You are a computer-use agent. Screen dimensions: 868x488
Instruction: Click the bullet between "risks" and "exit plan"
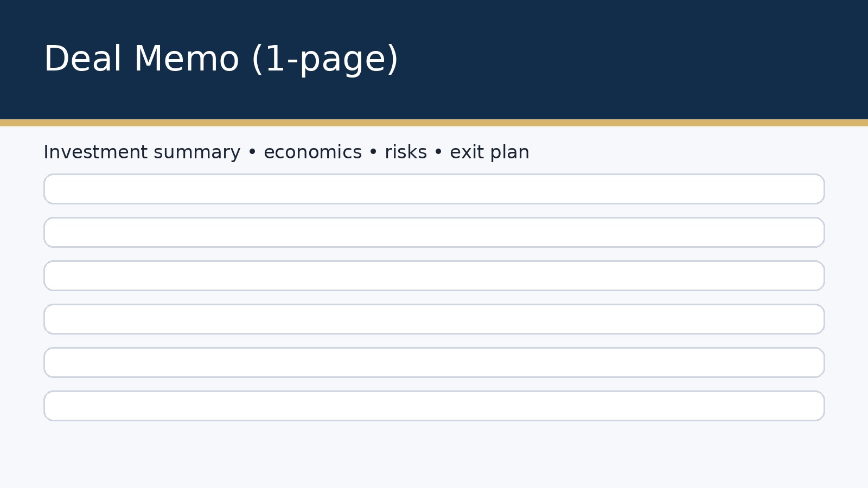click(438, 153)
